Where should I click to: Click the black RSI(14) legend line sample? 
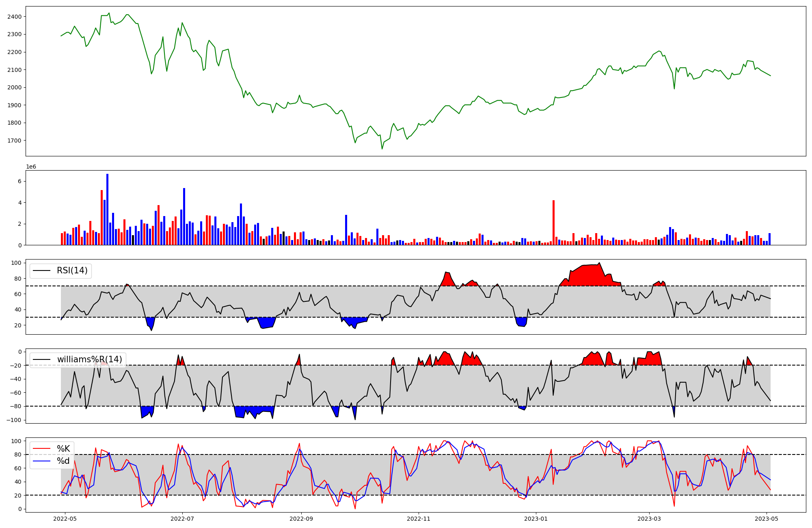41,271
